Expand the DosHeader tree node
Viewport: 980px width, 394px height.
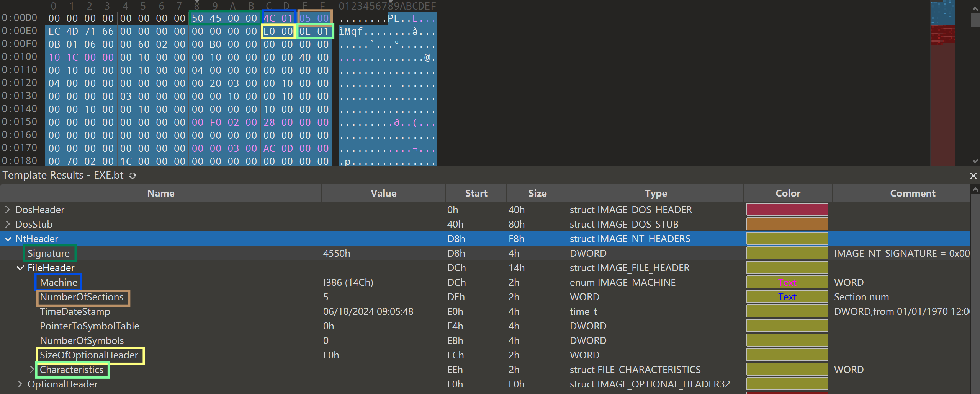point(7,210)
